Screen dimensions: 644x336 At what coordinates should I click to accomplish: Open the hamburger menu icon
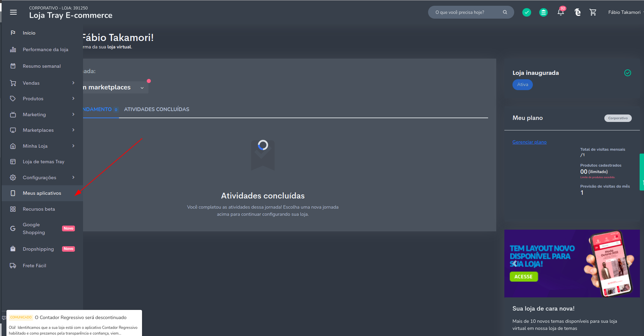[13, 12]
